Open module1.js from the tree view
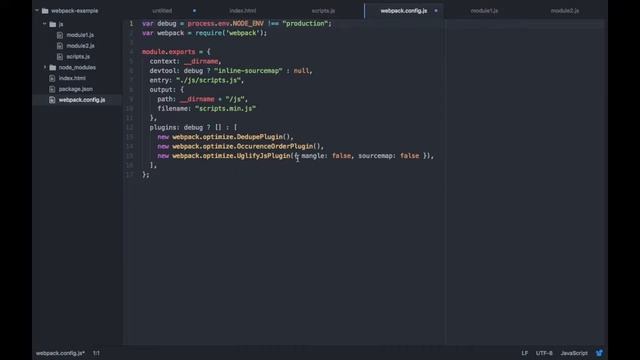 coord(80,35)
